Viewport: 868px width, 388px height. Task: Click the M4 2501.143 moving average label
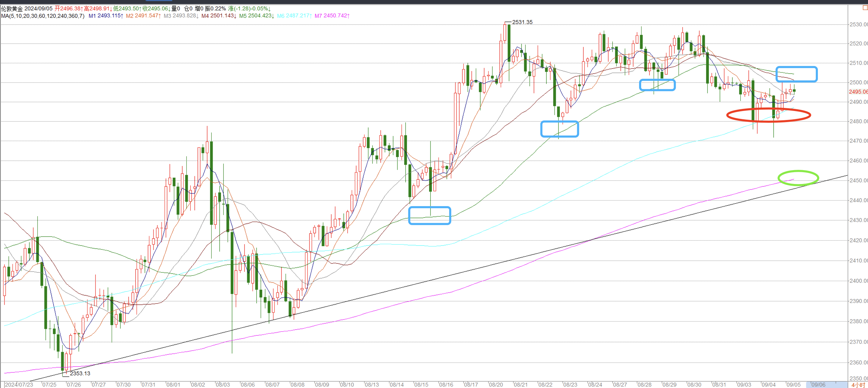[x=219, y=16]
